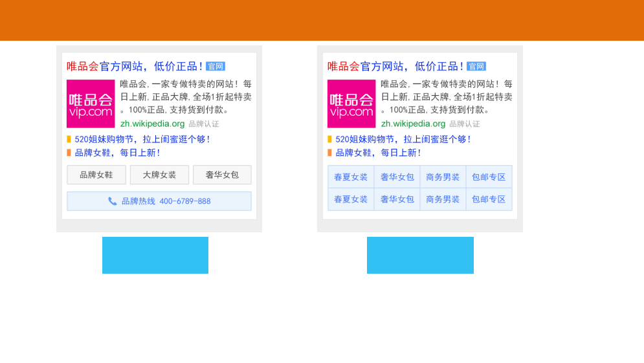Select 春夏女装 in the first grid row
The height and width of the screenshot is (363, 644).
pos(351,177)
